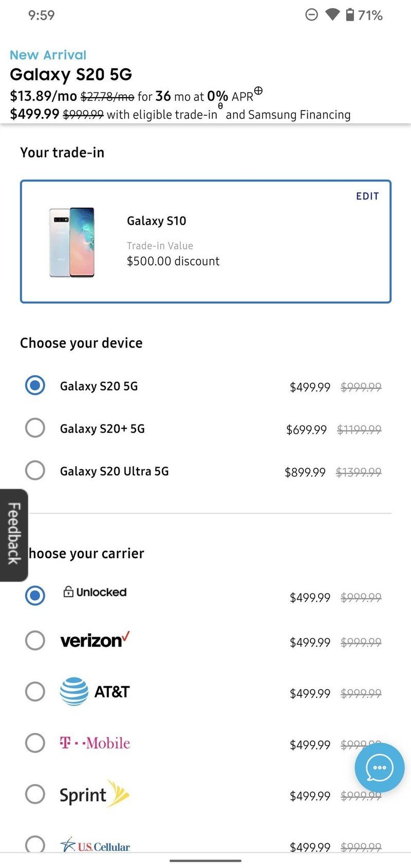
Task: Select the Galaxy S20+ 5G radio button
Action: pyautogui.click(x=35, y=428)
